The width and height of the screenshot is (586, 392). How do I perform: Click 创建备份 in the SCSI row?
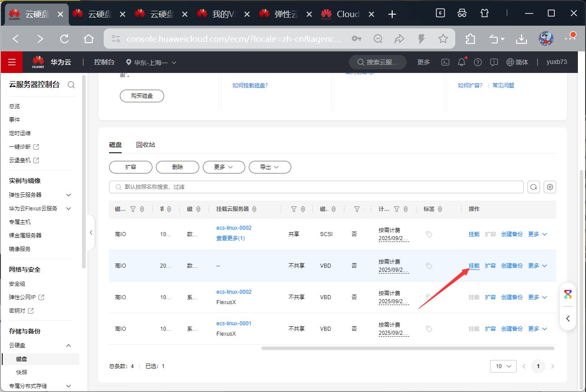coord(512,234)
